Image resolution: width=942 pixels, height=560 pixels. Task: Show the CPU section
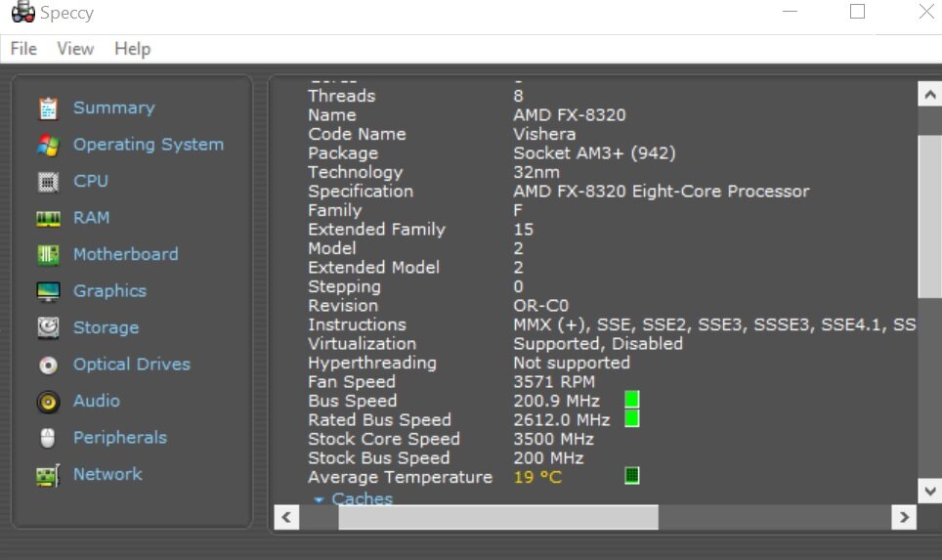tap(91, 182)
